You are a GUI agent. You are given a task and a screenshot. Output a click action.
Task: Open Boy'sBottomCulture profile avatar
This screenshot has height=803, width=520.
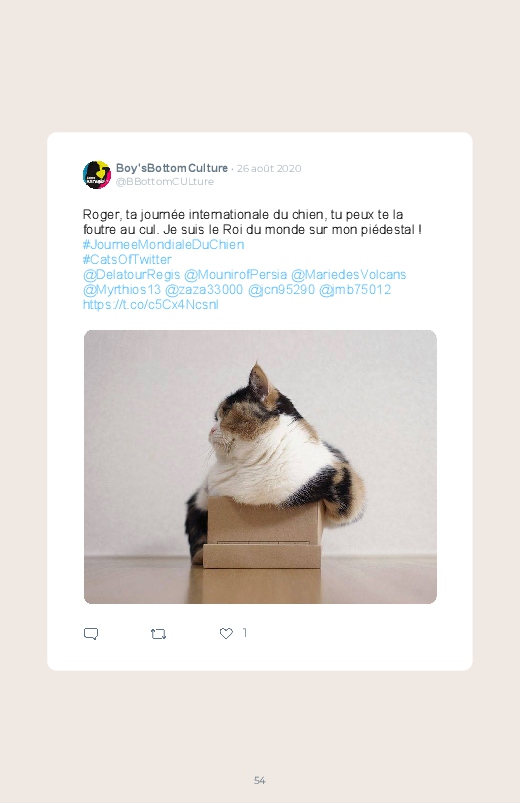[97, 175]
